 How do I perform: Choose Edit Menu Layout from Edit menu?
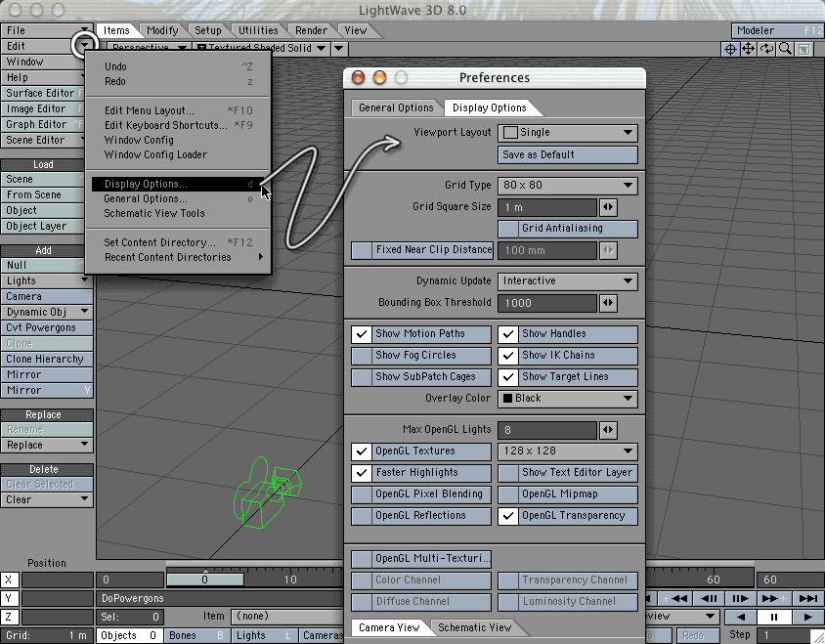(x=178, y=111)
